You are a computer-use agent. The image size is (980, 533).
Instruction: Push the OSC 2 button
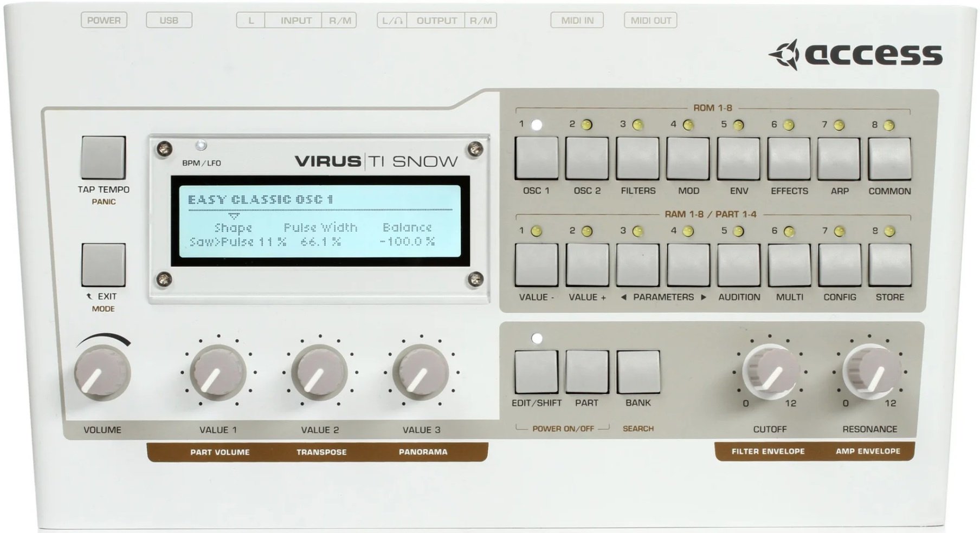tap(587, 158)
